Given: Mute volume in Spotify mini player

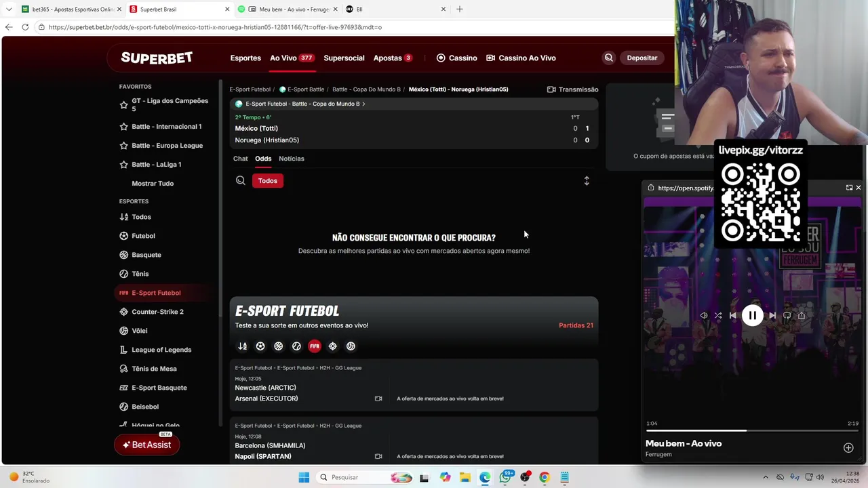Looking at the screenshot, I should coord(704,316).
